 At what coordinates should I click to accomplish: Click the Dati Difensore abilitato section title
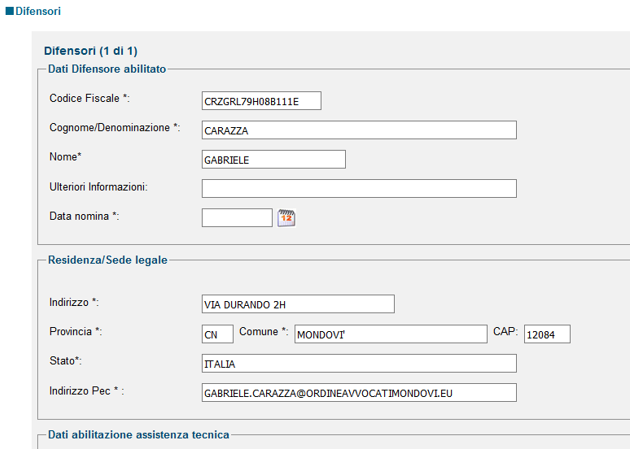(107, 69)
